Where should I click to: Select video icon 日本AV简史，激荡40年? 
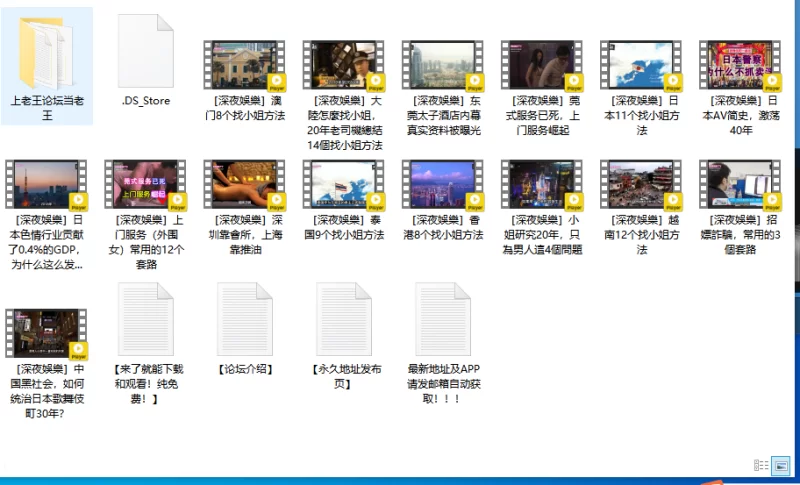click(x=740, y=65)
